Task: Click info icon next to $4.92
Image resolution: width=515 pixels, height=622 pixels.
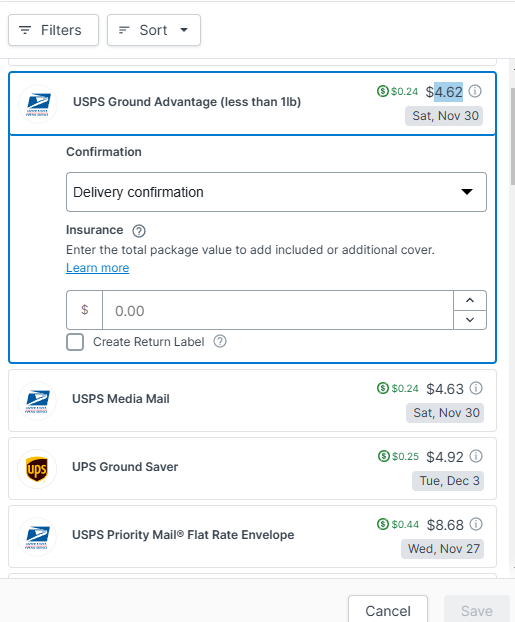Action: (476, 457)
